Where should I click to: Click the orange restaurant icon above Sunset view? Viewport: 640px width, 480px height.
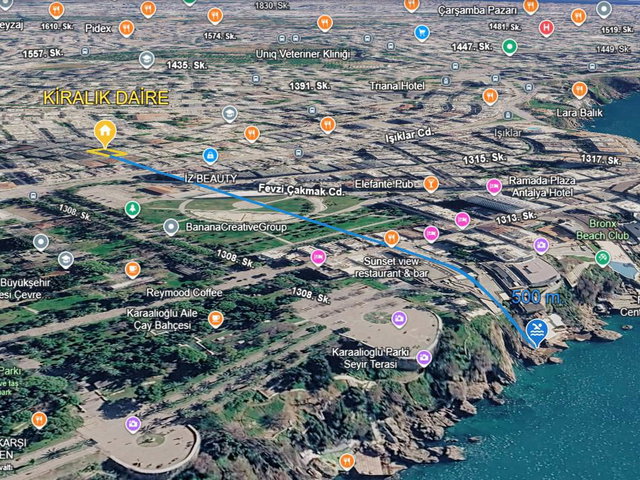coord(391,238)
